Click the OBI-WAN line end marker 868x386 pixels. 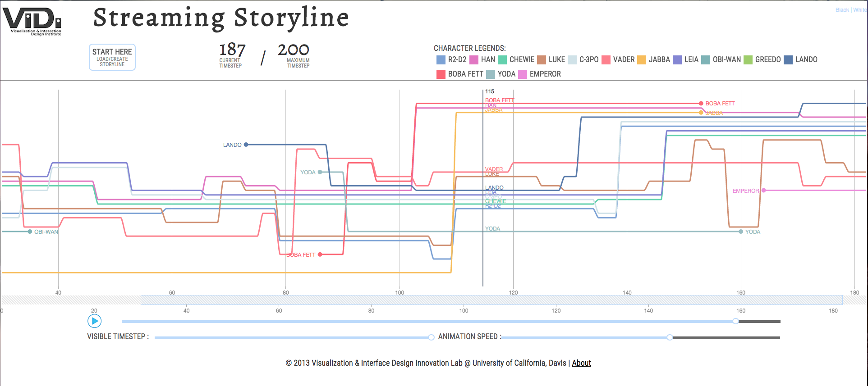point(30,232)
